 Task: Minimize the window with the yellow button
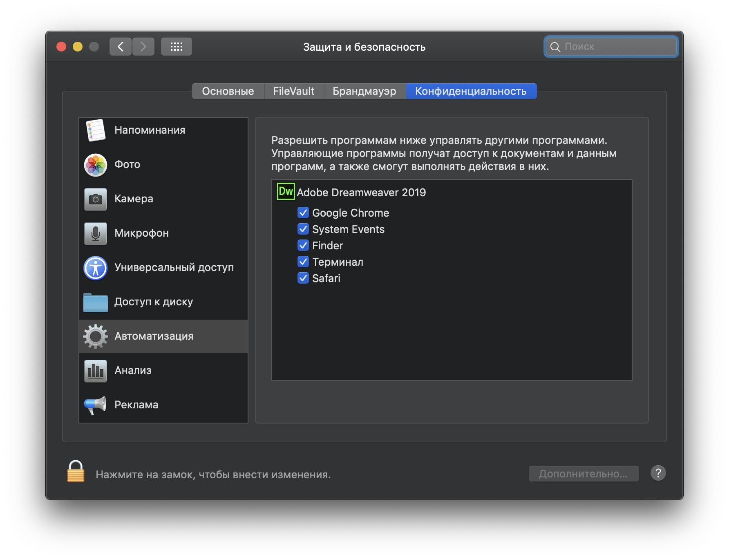78,47
